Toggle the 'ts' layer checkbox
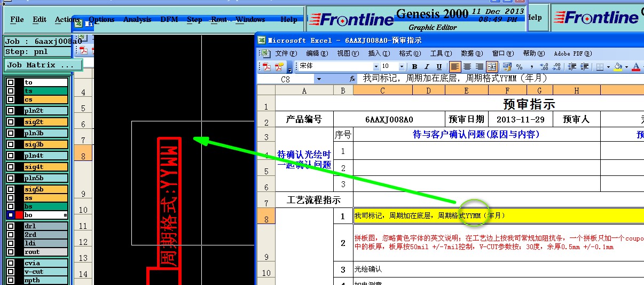 [x=11, y=91]
